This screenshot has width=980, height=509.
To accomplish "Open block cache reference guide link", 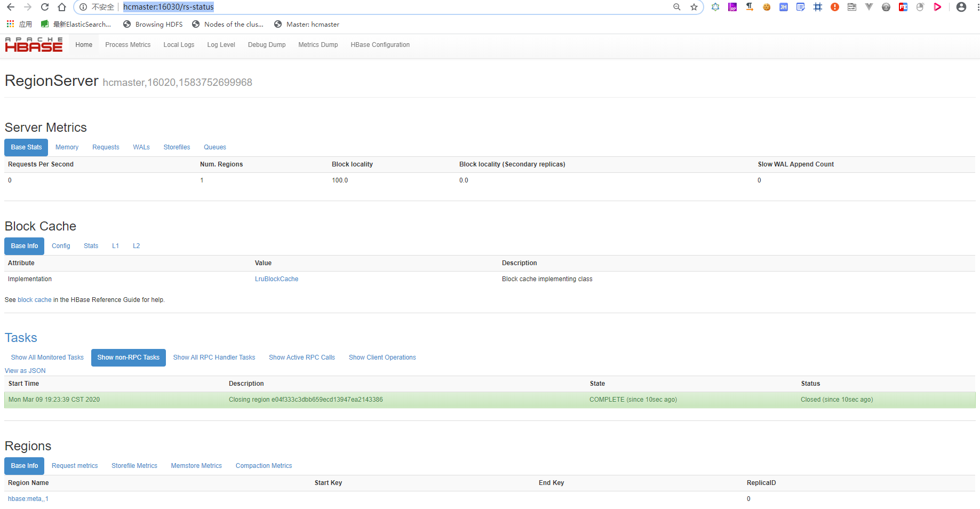I will point(35,300).
